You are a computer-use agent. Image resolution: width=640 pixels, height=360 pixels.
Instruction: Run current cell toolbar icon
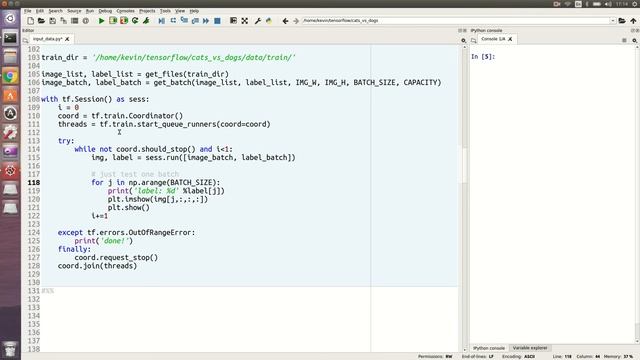[x=113, y=20]
